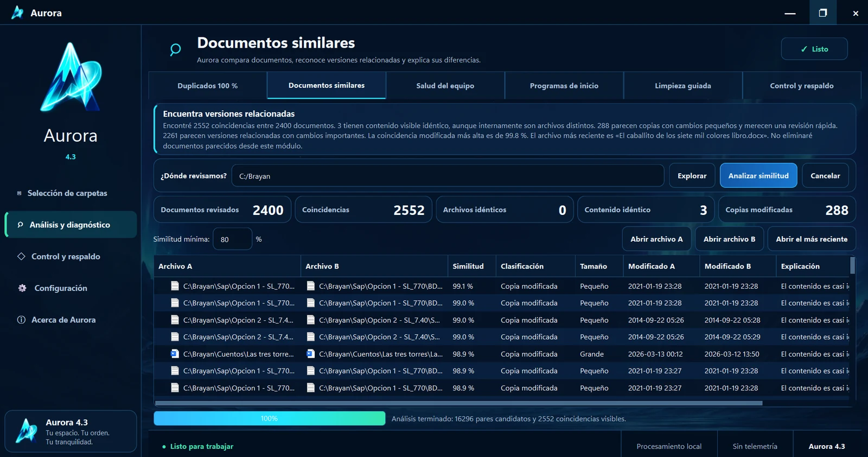Open Acerca de Aurora in the sidebar

[71, 320]
